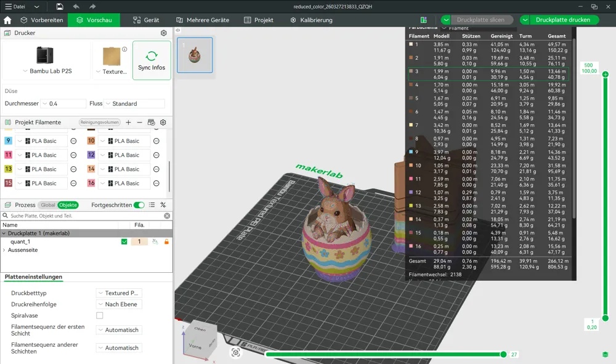Collapse the Druckplatte 1 (makerlab) tree row
The height and width of the screenshot is (364, 616).
(x=4, y=233)
